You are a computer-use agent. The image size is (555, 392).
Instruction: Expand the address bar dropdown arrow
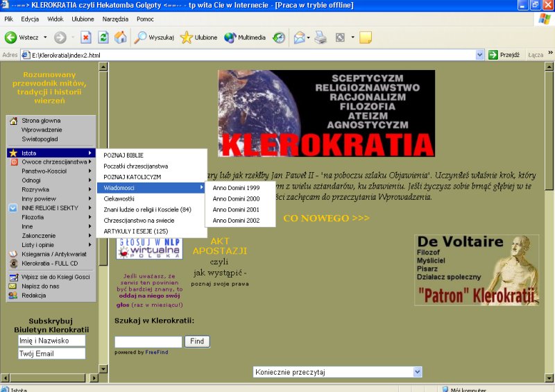click(479, 55)
